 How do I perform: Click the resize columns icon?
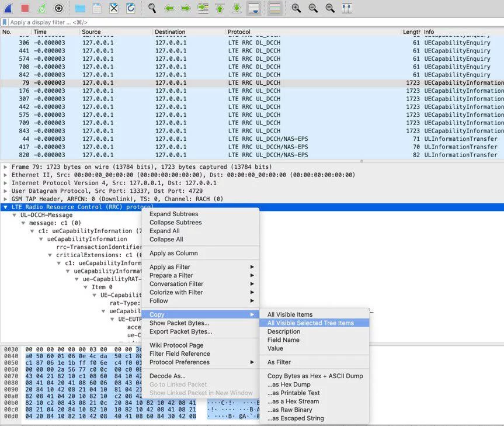[x=347, y=8]
